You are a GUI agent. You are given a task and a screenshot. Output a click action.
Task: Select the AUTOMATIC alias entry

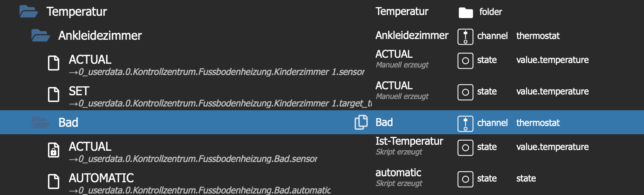[x=101, y=178]
